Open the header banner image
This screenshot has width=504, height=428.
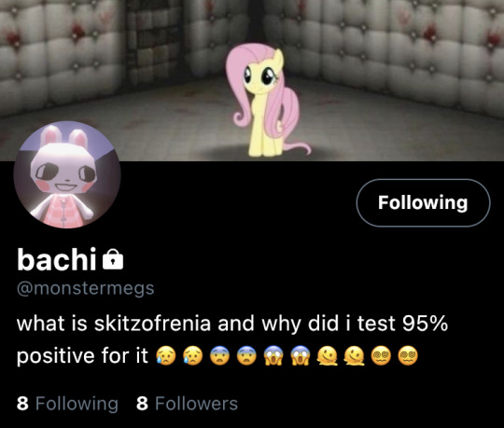click(252, 80)
